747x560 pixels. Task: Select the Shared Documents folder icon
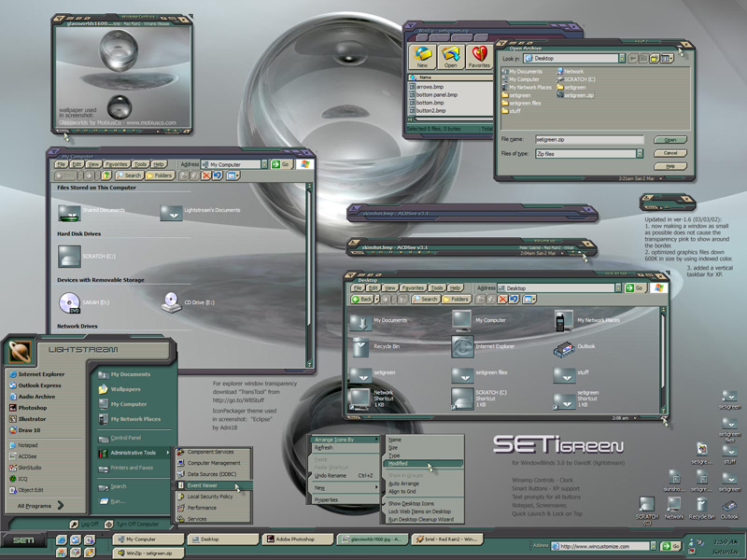(x=69, y=213)
